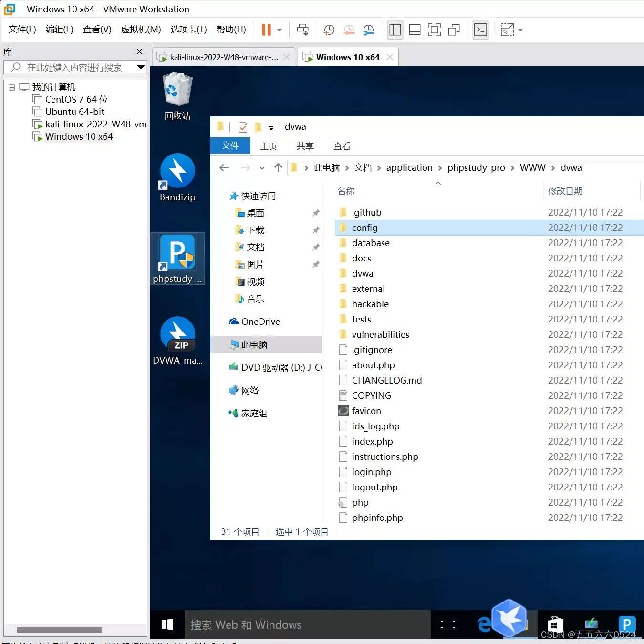This screenshot has height=644, width=644.
Task: Click the Windows Start button
Action: click(167, 624)
